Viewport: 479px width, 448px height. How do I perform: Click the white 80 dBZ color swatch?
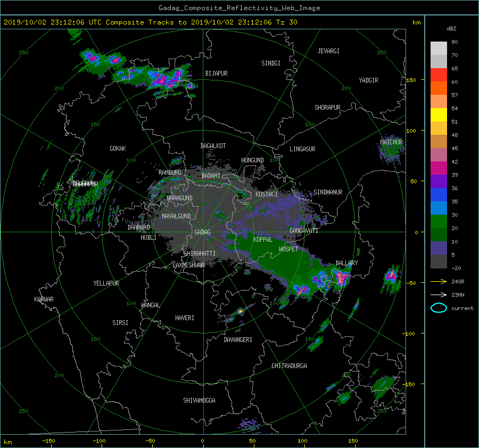pos(439,48)
